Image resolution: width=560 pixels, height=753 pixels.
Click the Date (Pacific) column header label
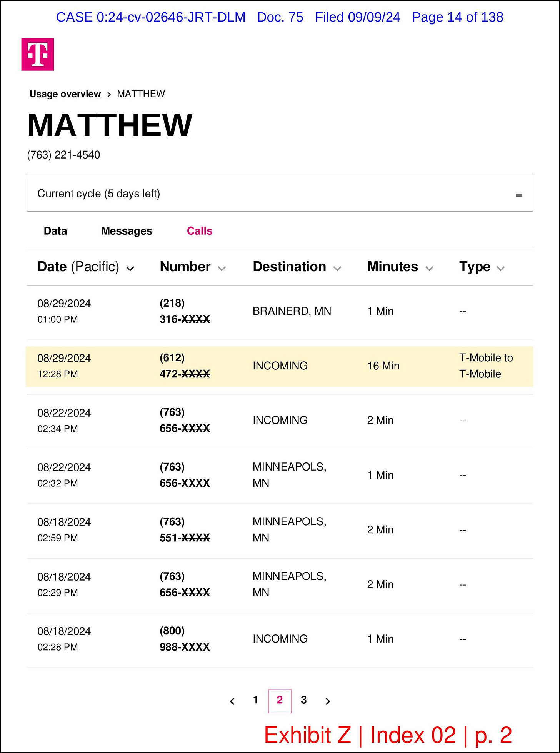click(x=78, y=267)
